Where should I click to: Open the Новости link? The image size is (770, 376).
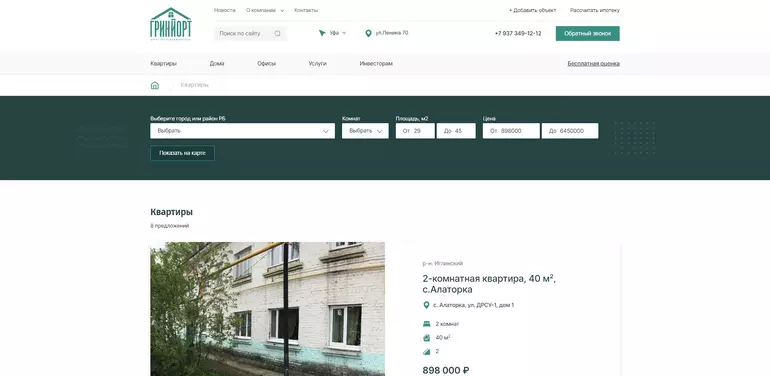(x=225, y=10)
